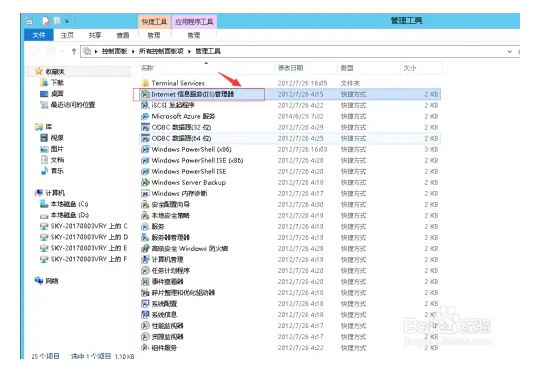Select the Terminal Services folder icon
This screenshot has width=547, height=375.
point(145,83)
